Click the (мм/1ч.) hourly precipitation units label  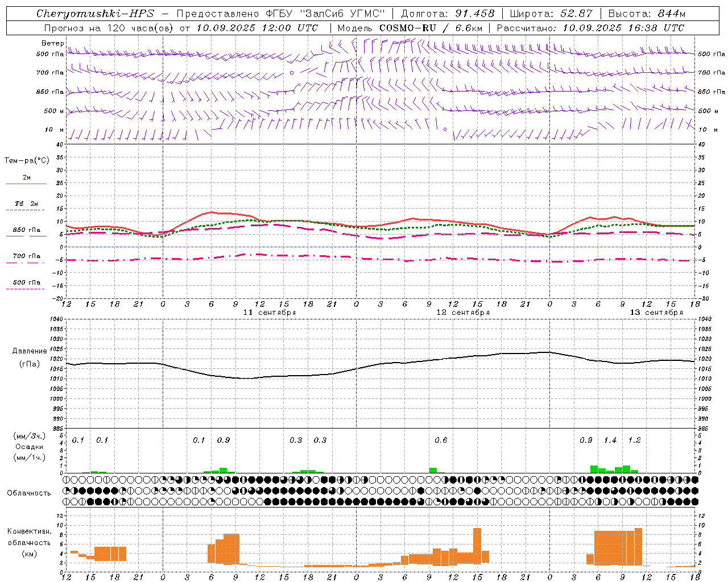[30, 458]
